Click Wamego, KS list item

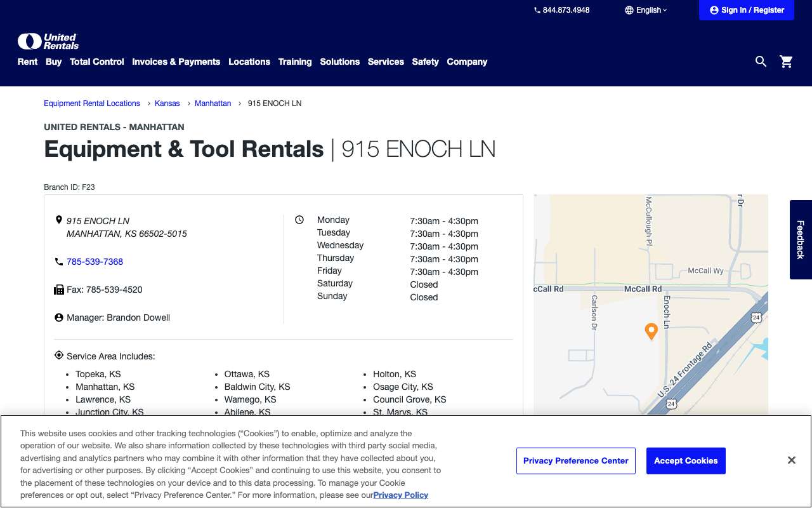click(250, 399)
